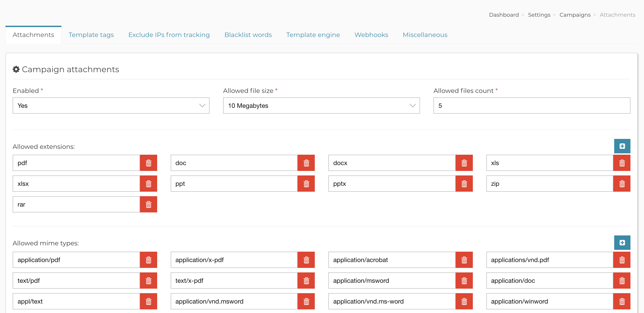Focus the application/vnd.msword mime input
The height and width of the screenshot is (313, 644).
pyautogui.click(x=234, y=301)
